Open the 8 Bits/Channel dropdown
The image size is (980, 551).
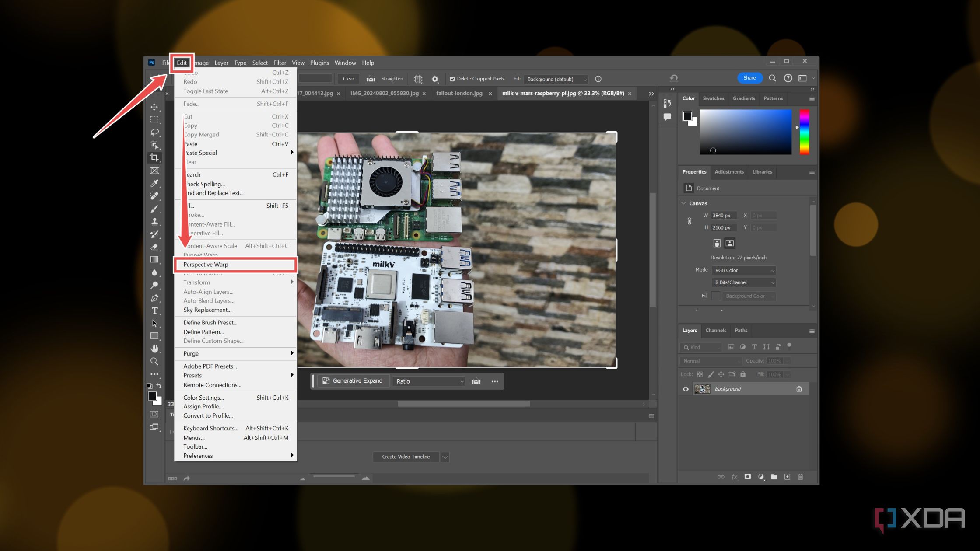tap(744, 282)
